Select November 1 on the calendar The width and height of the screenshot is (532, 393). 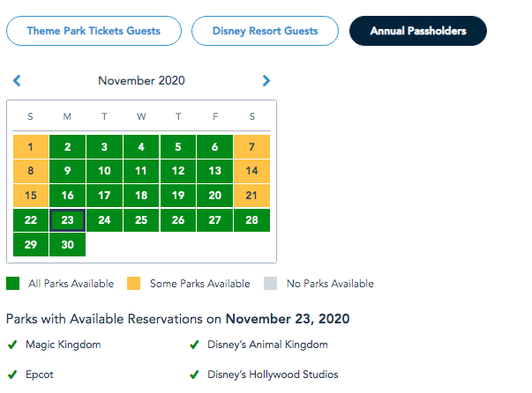point(31,147)
